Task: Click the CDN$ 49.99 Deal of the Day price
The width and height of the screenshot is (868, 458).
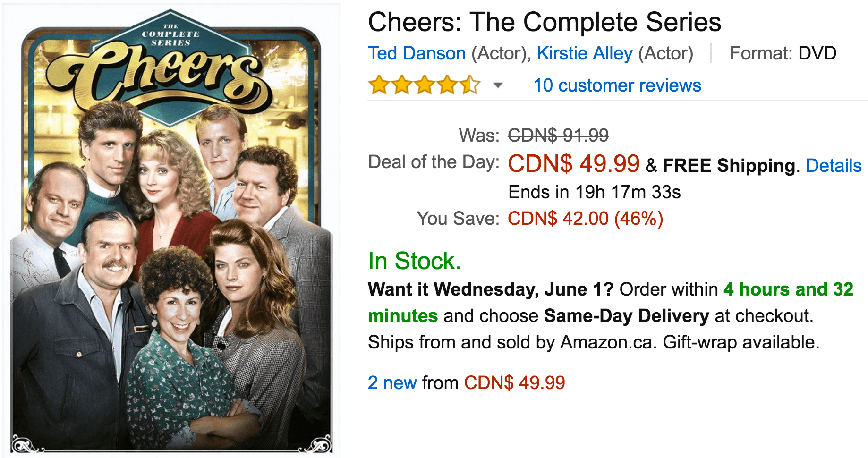Action: coord(574,164)
